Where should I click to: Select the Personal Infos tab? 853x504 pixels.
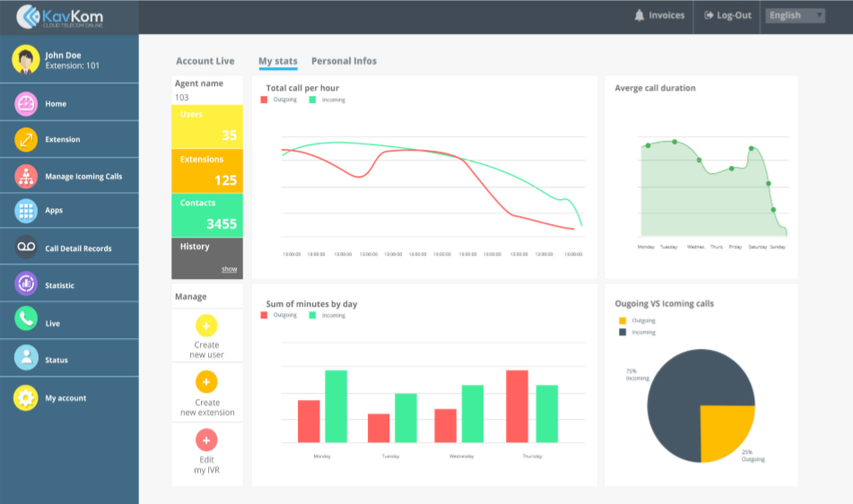[344, 61]
